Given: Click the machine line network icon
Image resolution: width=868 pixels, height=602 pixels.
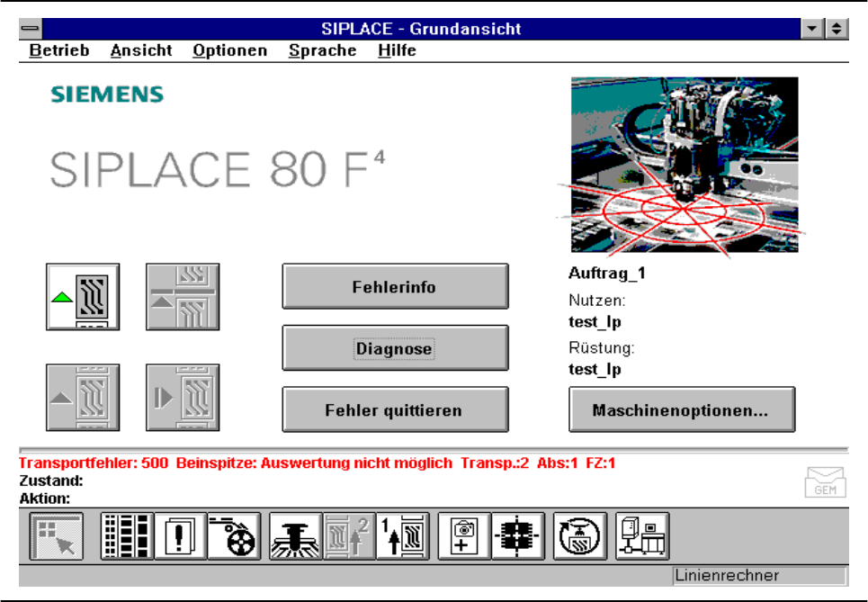Looking at the screenshot, I should pyautogui.click(x=642, y=536).
